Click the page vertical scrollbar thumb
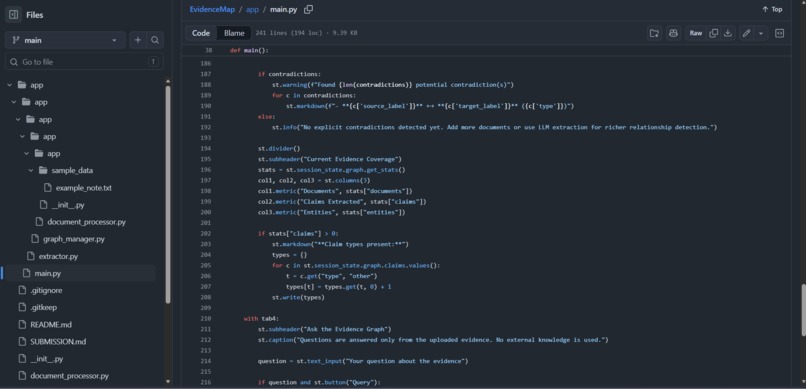806x389 pixels. [802, 310]
